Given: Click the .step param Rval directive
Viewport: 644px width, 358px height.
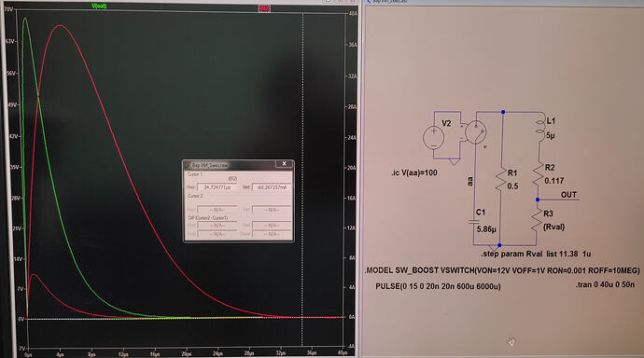Looking at the screenshot, I should [x=536, y=254].
